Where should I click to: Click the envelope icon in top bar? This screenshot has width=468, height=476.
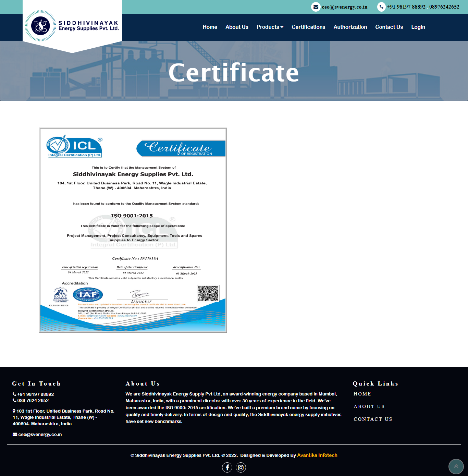tap(316, 7)
